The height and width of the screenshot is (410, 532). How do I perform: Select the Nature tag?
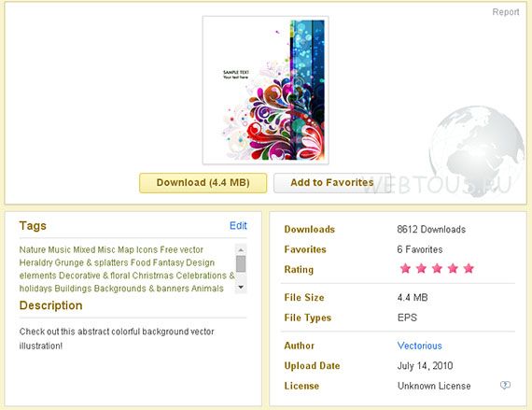coord(33,249)
